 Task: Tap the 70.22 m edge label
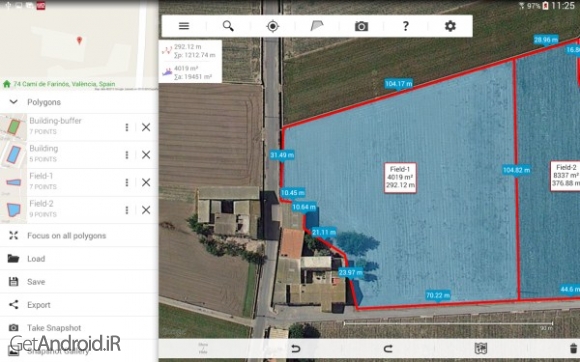pos(438,295)
